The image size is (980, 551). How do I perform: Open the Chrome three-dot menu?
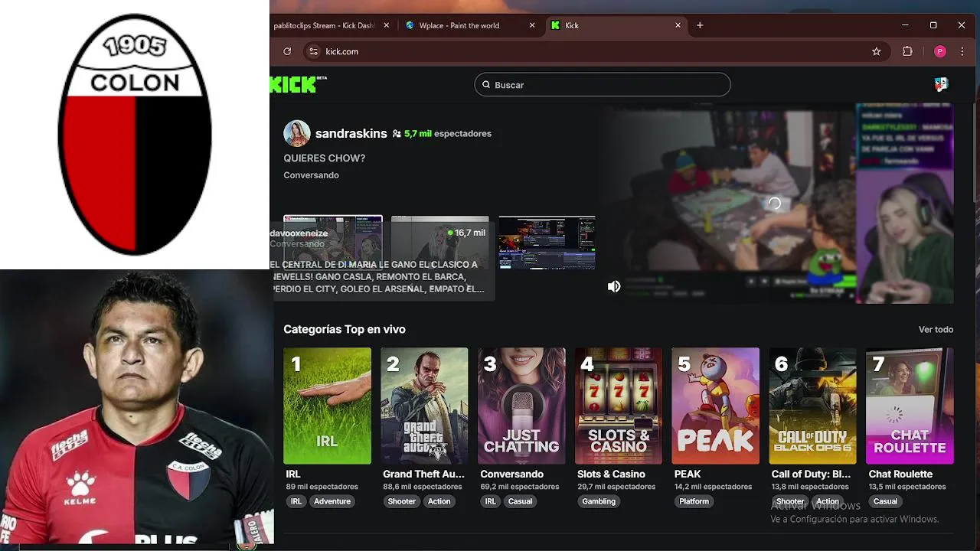point(962,51)
